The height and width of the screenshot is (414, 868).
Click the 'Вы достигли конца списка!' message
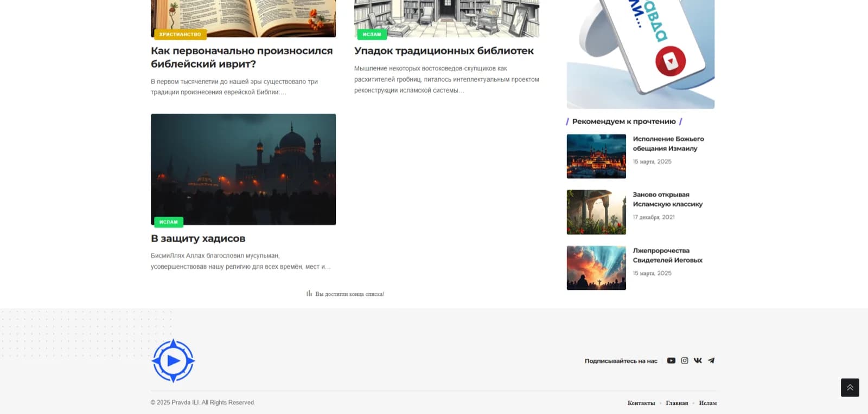(x=349, y=294)
